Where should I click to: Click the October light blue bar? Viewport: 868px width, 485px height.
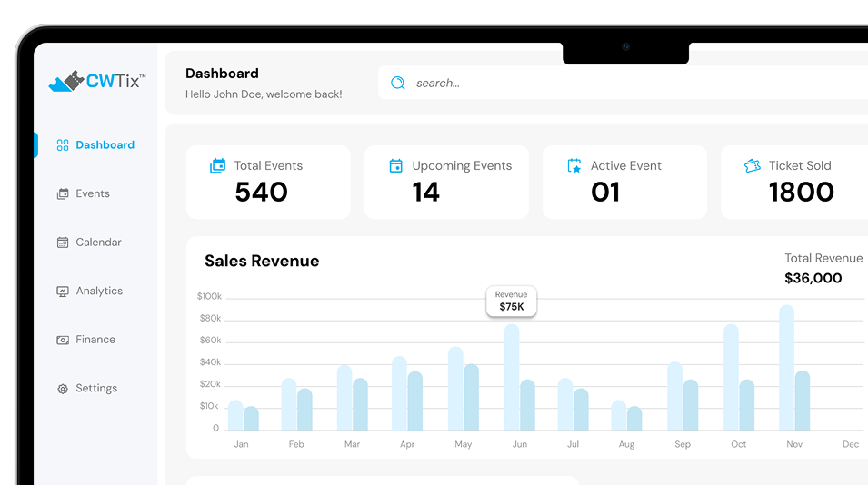732,377
